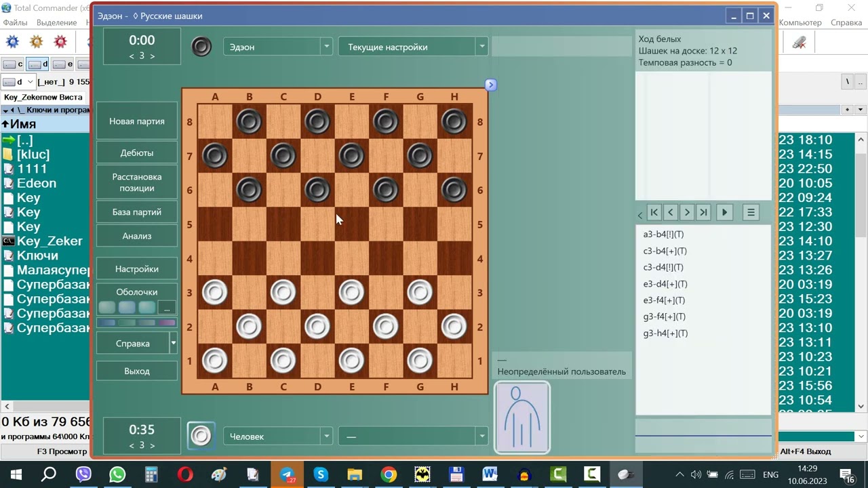Jump to first move in notation
Image resolution: width=868 pixels, height=488 pixels.
(654, 212)
